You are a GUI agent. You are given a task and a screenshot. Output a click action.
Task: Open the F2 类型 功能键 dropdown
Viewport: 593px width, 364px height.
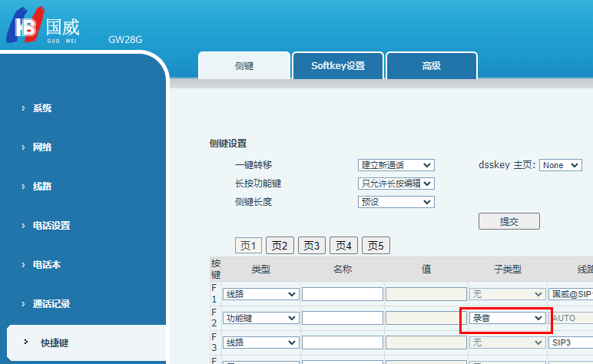(x=260, y=318)
